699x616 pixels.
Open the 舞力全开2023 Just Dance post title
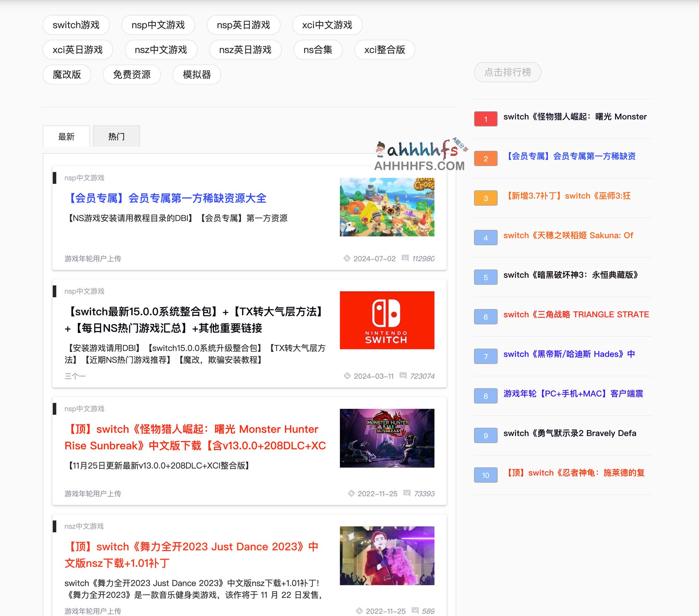click(x=191, y=555)
